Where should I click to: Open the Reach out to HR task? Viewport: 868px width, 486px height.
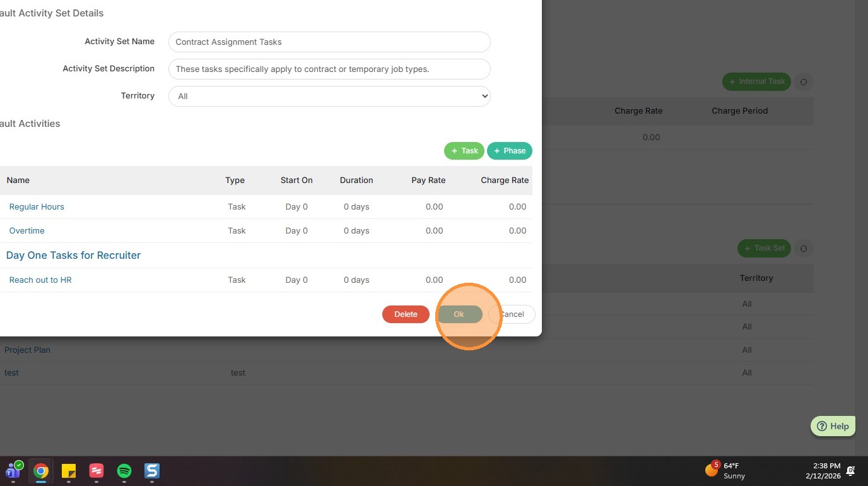coord(40,280)
